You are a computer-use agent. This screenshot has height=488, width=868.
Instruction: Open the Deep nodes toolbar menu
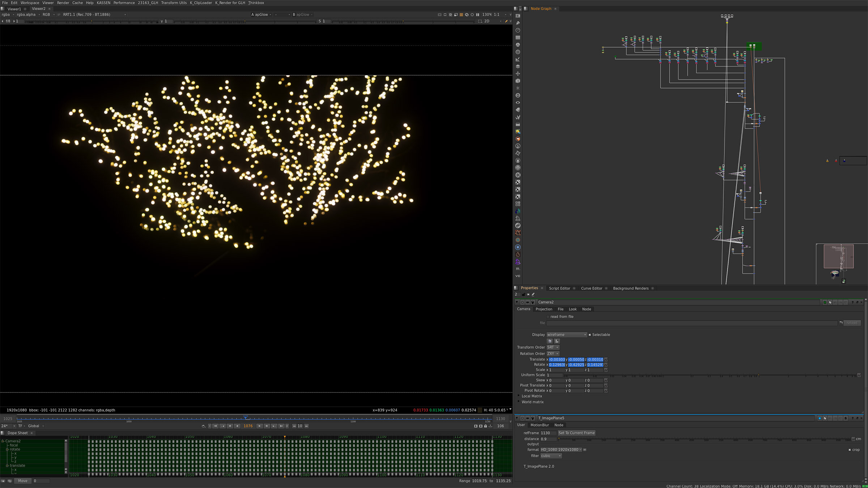(518, 95)
